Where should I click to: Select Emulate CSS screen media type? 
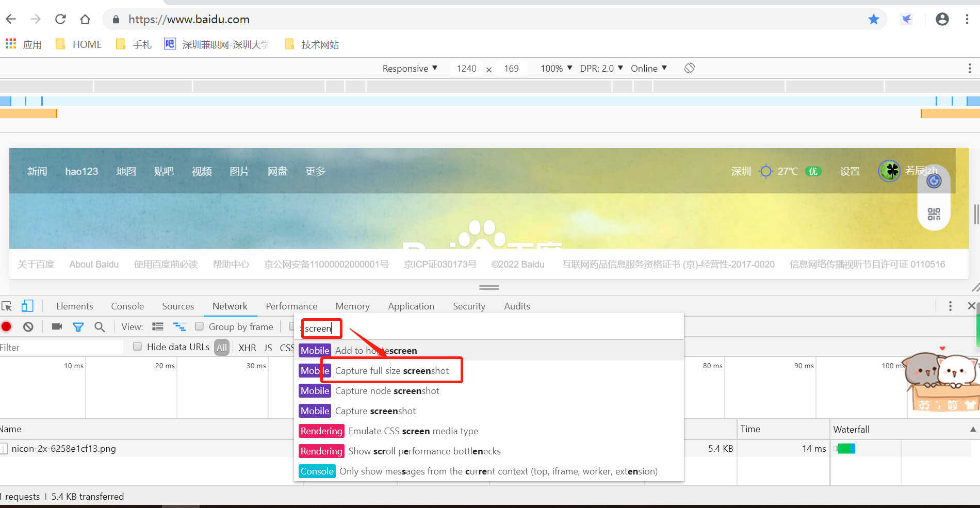point(489,431)
